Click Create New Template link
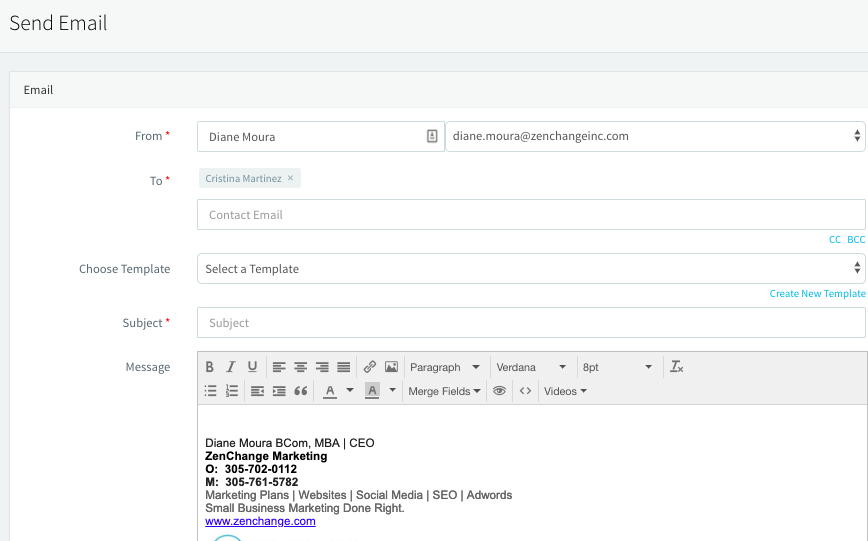 818,293
